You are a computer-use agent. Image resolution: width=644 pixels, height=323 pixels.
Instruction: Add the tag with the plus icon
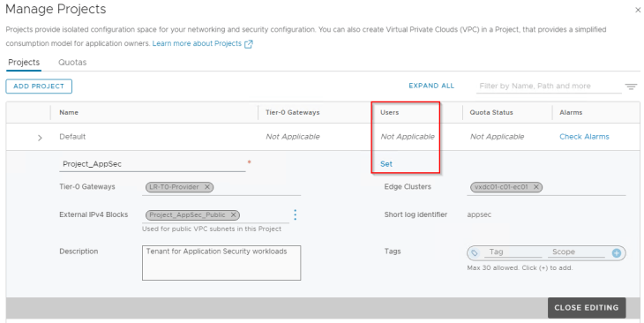click(x=616, y=253)
